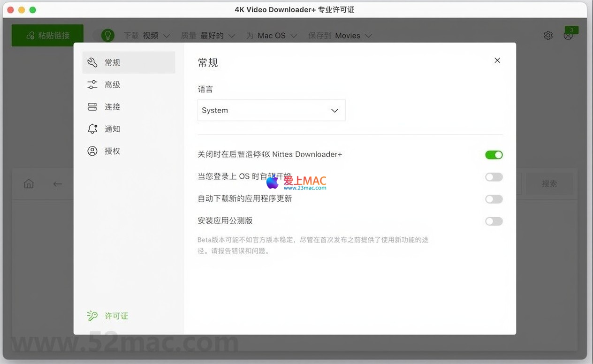This screenshot has height=364, width=593.
Task: Toggle 自动下载新的应用程序更新 switch
Action: click(x=494, y=199)
